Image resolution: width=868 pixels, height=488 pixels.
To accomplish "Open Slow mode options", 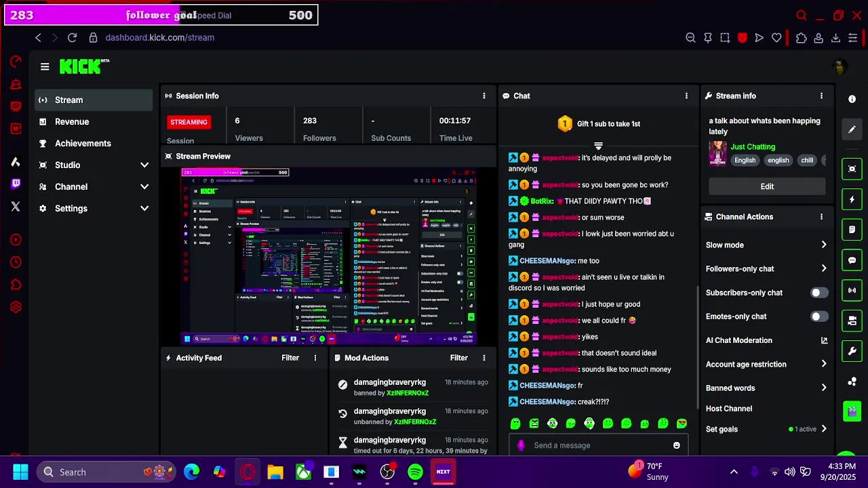I will [x=766, y=245].
